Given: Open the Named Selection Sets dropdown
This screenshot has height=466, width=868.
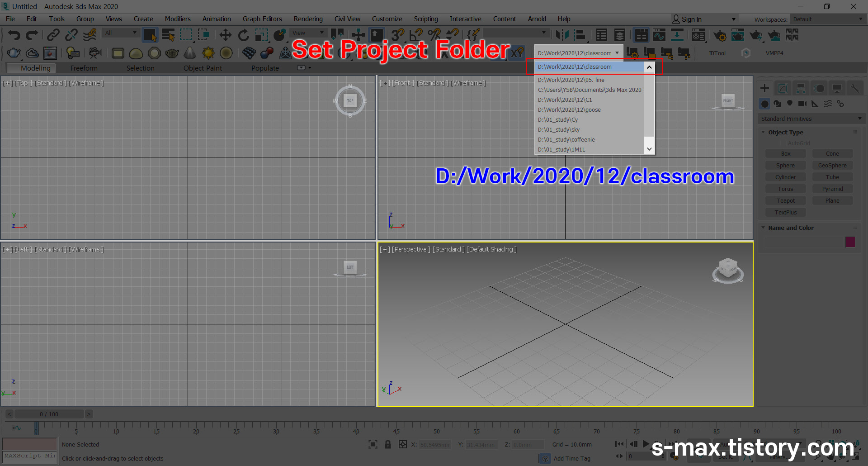Looking at the screenshot, I should tap(516, 33).
